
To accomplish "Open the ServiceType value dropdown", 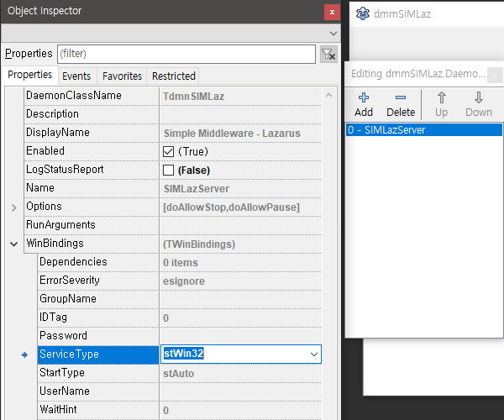I will click(x=314, y=354).
